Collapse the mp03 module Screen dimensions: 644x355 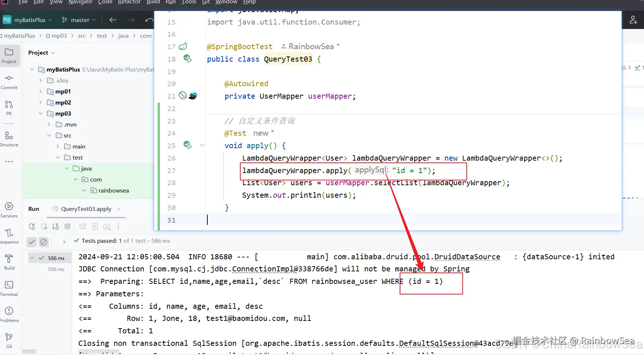(x=41, y=113)
